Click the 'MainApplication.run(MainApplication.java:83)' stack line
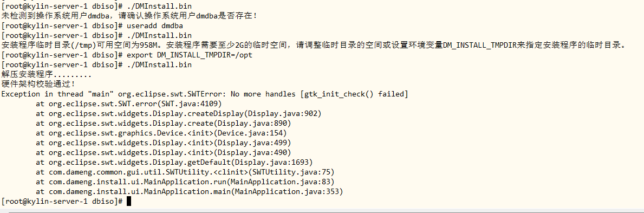The image size is (644, 213). (x=185, y=182)
